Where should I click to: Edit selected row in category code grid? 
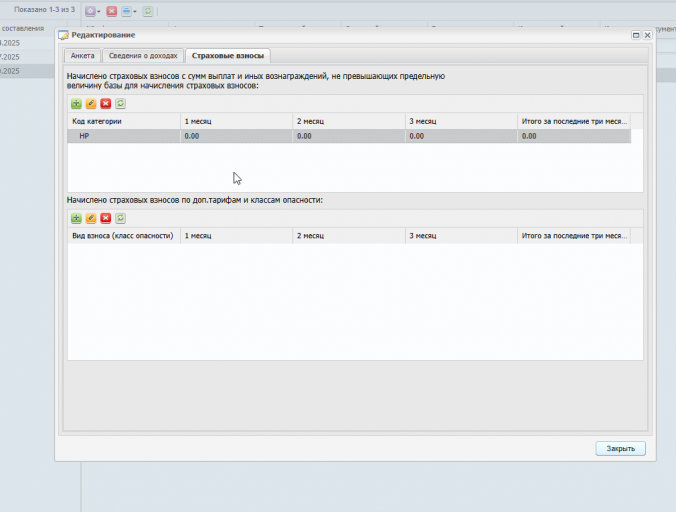[91, 103]
